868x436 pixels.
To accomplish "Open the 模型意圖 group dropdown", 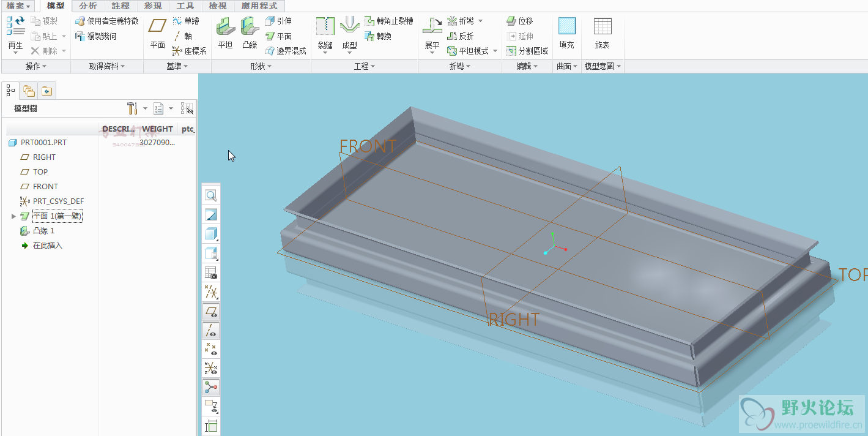I will [x=603, y=66].
